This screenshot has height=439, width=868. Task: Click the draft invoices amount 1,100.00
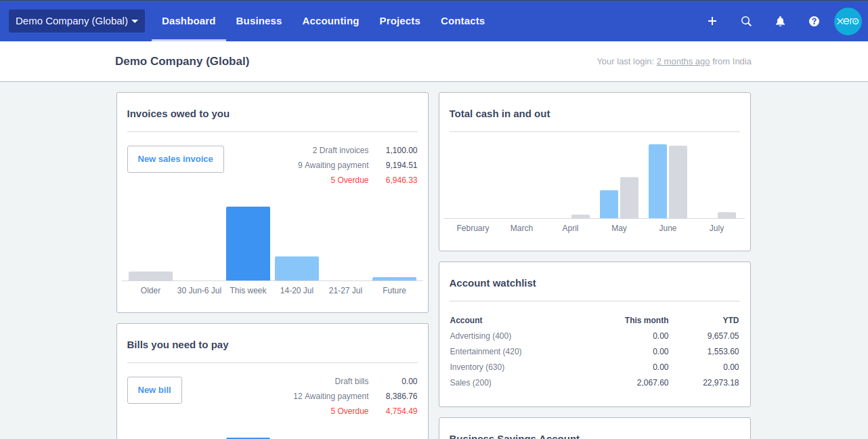point(402,150)
